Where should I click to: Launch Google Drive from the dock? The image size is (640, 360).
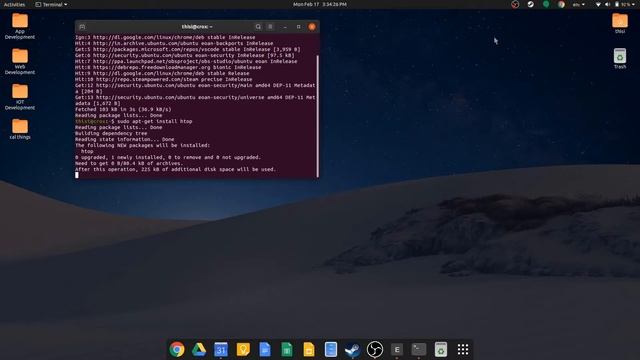tap(199, 349)
